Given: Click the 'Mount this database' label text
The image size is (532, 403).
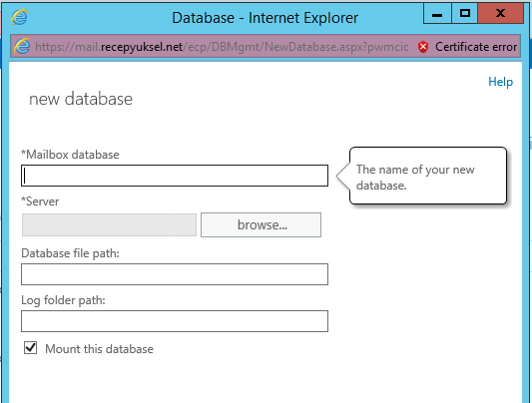Looking at the screenshot, I should (99, 349).
